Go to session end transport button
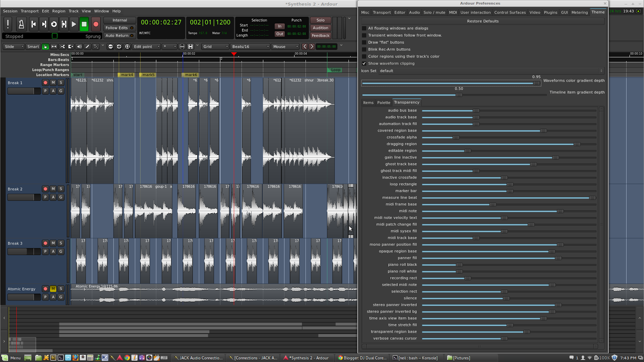 click(44, 24)
